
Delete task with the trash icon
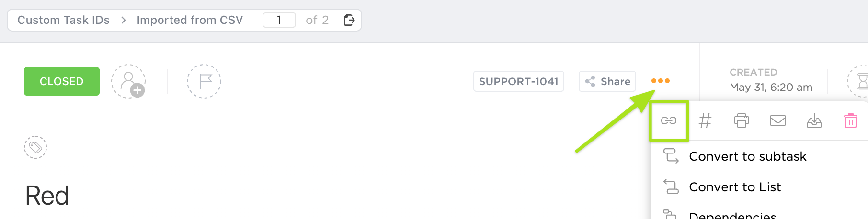click(850, 120)
